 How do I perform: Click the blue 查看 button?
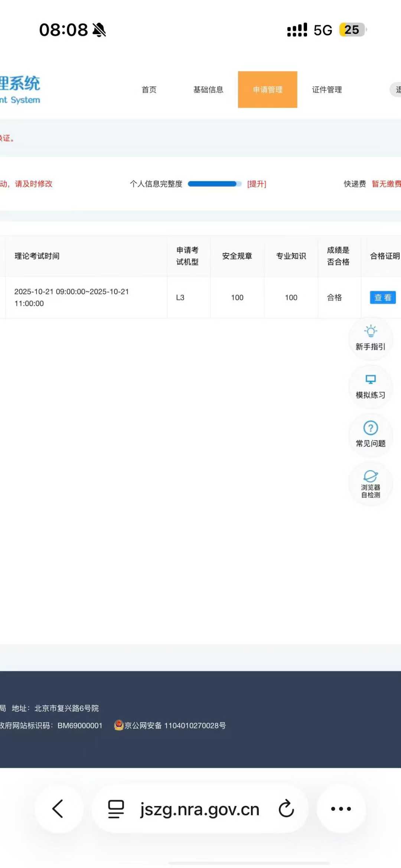(382, 297)
